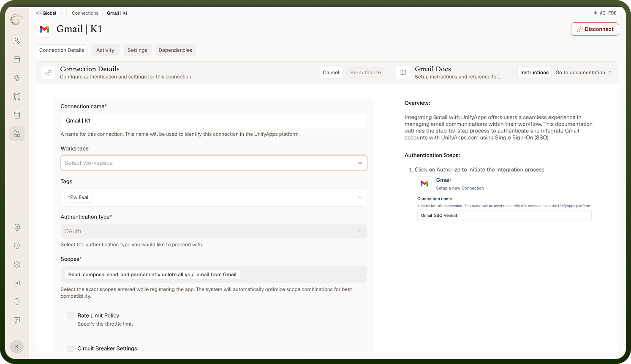631x364 pixels.
Task: Open the shield with pentagon icon
Action: coord(17,227)
